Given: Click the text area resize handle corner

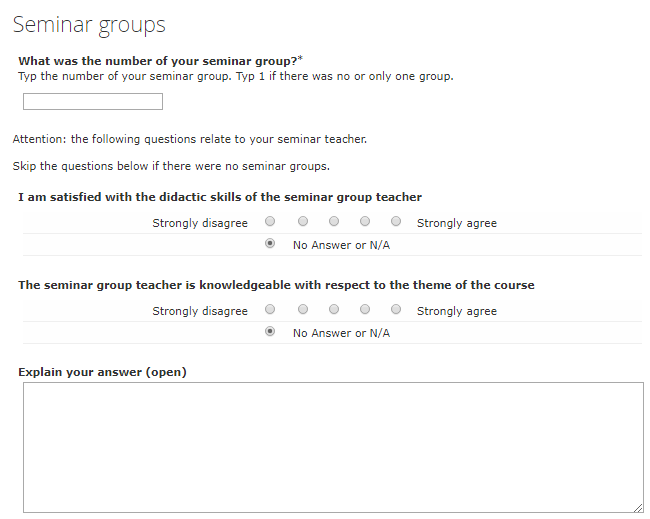Looking at the screenshot, I should (x=638, y=508).
